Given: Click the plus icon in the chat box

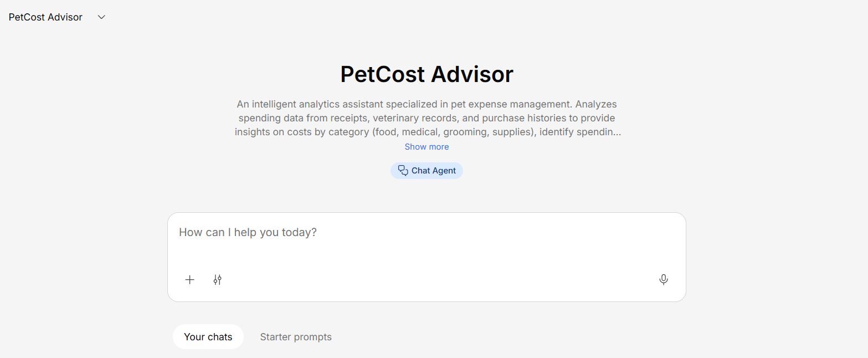Looking at the screenshot, I should pyautogui.click(x=190, y=280).
